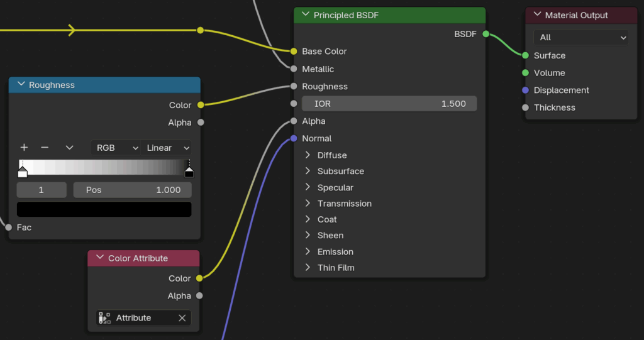Screen dimensions: 644x340
Task: Click the IOR value field
Action: 389,104
